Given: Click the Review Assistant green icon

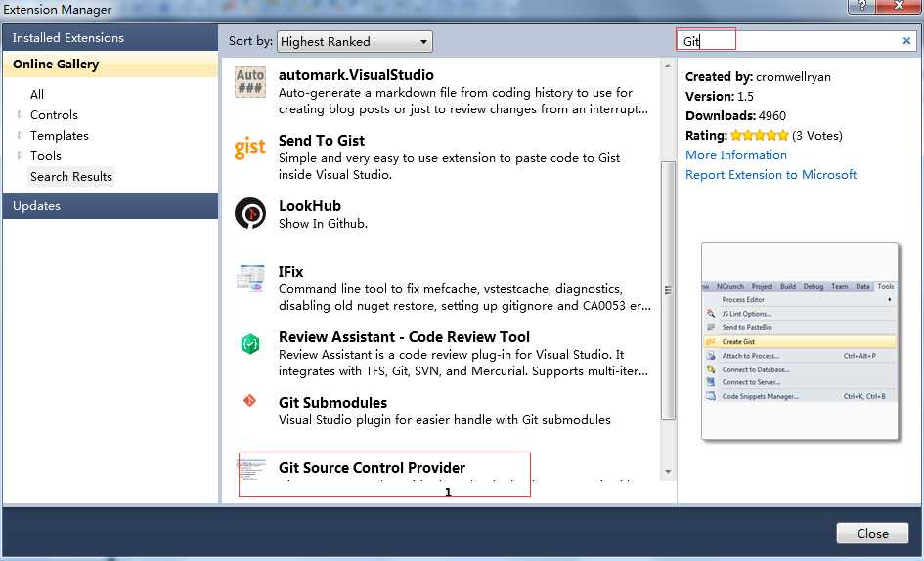Looking at the screenshot, I should 250,344.
